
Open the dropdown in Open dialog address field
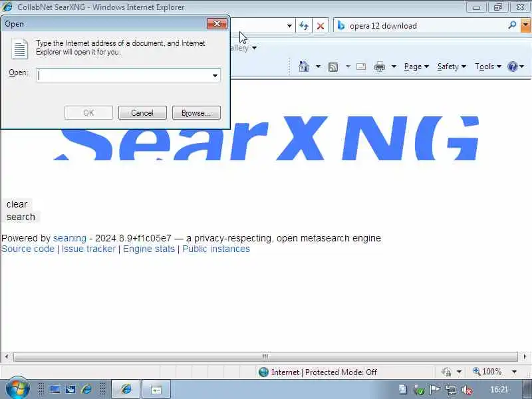[215, 75]
